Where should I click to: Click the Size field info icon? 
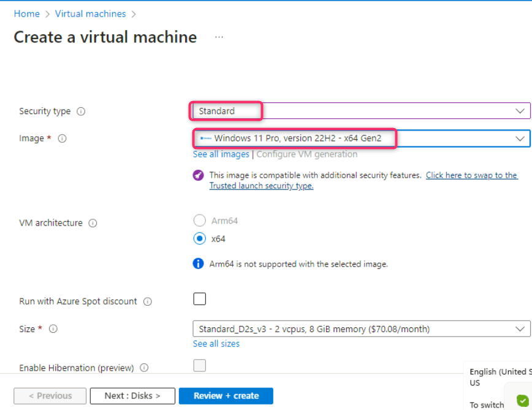[x=53, y=329]
